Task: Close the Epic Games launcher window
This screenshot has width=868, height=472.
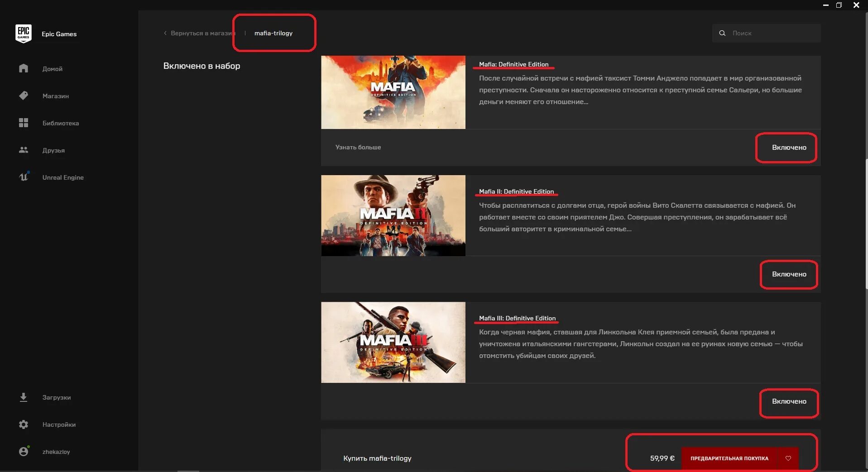Action: pos(856,5)
